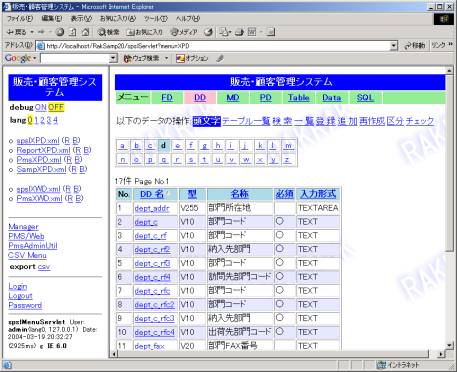The height and width of the screenshot is (372, 457).
Task: Open the History toolbar icon
Action: coord(209,32)
